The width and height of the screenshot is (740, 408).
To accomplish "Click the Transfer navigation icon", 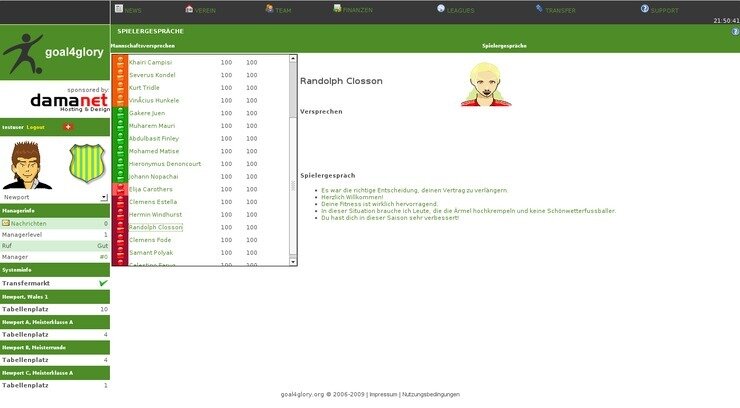I will [x=539, y=8].
